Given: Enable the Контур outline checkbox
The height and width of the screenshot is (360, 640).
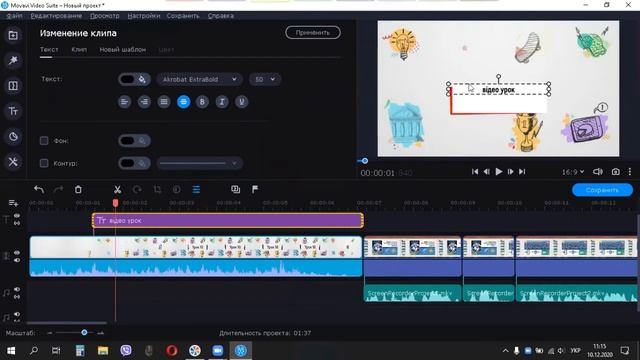Looking at the screenshot, I should [x=44, y=163].
